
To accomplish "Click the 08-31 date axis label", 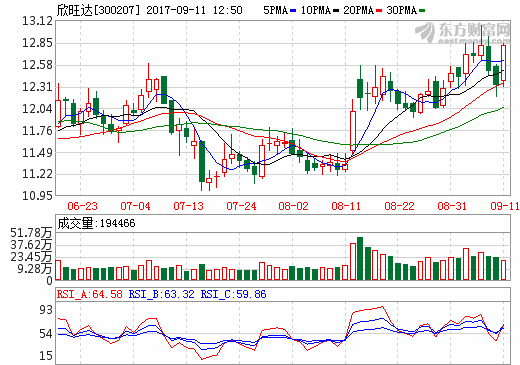I will [452, 206].
